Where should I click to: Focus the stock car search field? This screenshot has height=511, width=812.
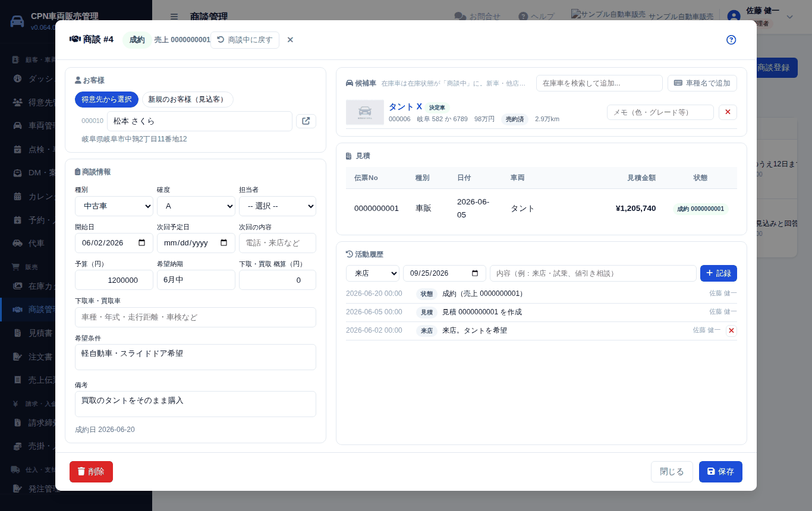pos(599,83)
